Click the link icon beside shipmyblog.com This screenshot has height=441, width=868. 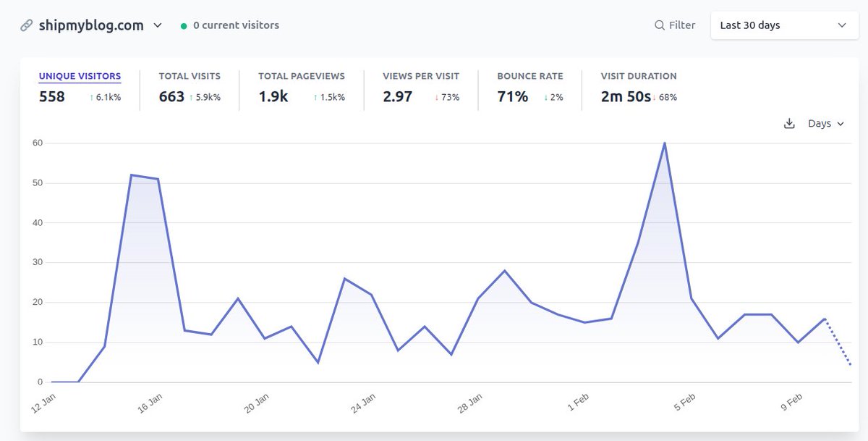click(27, 24)
